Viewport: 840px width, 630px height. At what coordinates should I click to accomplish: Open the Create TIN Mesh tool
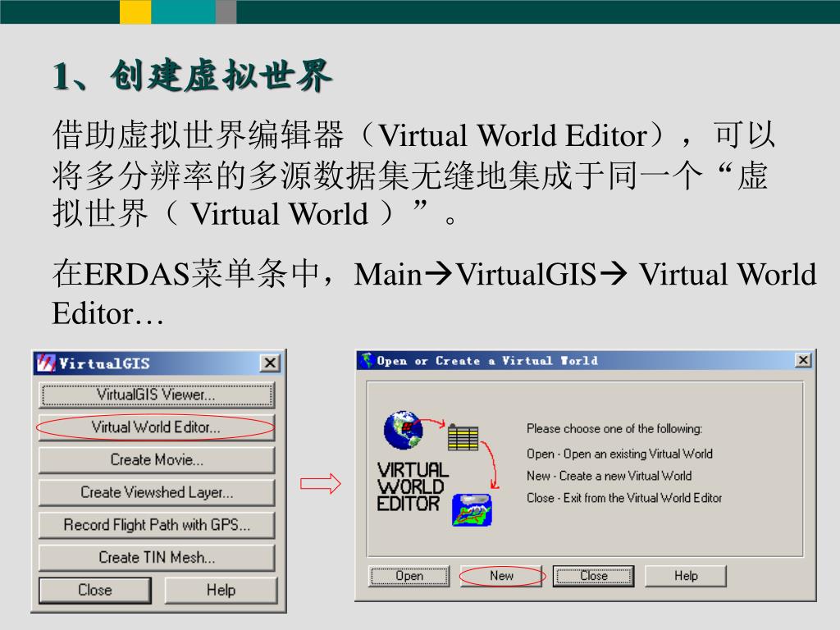157,558
